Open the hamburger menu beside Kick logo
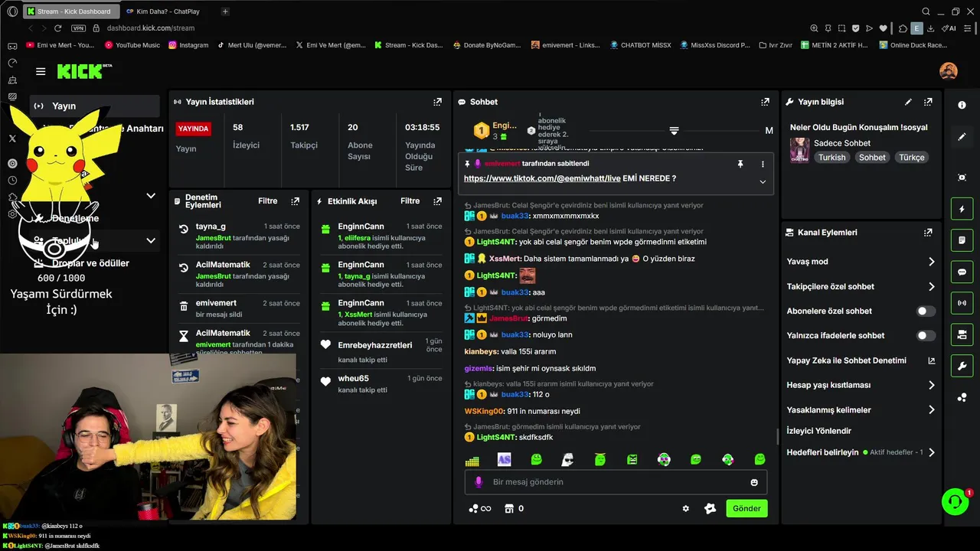This screenshot has width=980, height=551. click(41, 71)
